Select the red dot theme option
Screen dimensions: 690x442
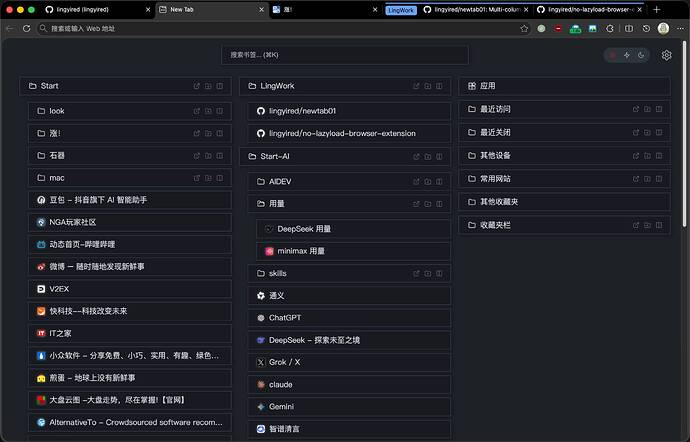coord(612,55)
